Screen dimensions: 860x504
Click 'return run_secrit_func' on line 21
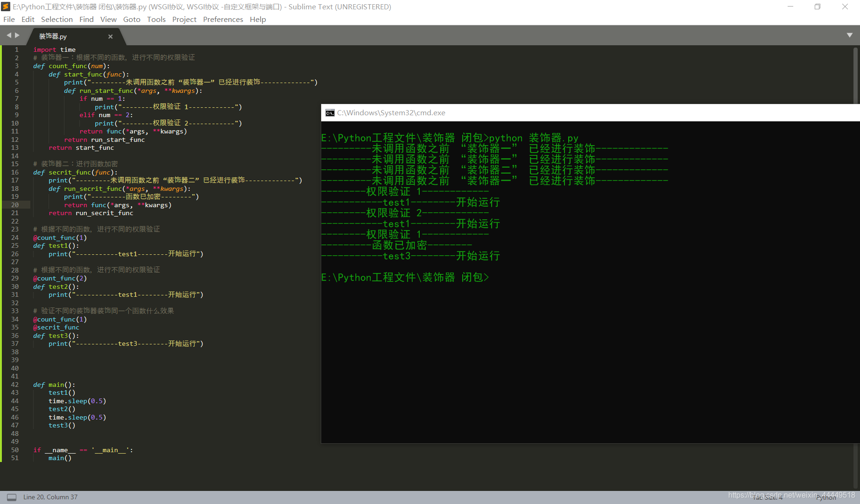tap(91, 213)
